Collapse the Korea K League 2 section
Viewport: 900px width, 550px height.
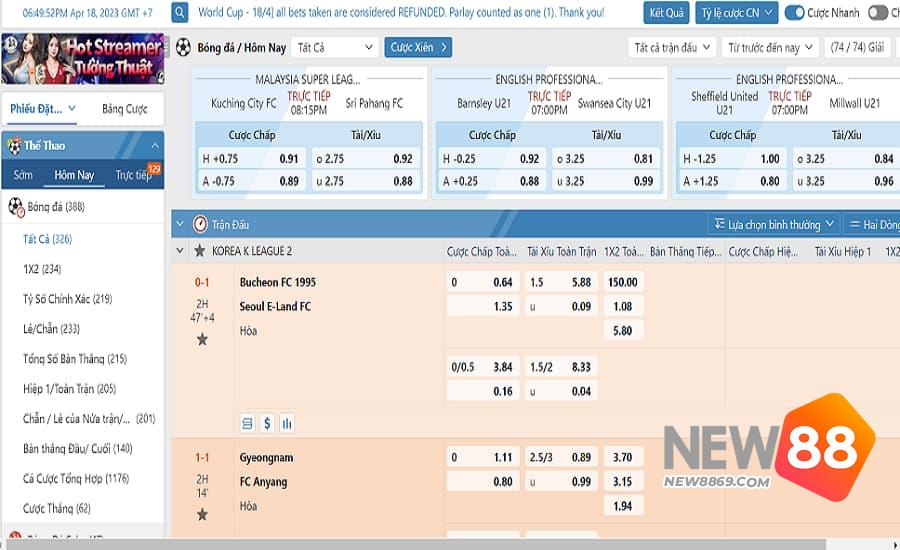click(180, 251)
